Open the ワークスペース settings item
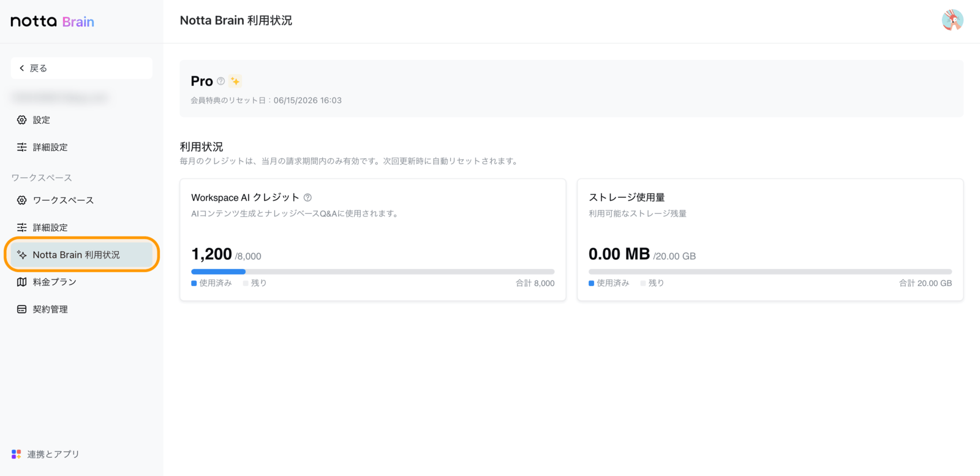 [81, 200]
